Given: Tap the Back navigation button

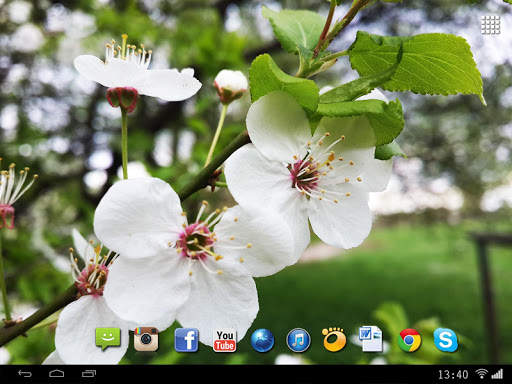Looking at the screenshot, I should [x=25, y=374].
